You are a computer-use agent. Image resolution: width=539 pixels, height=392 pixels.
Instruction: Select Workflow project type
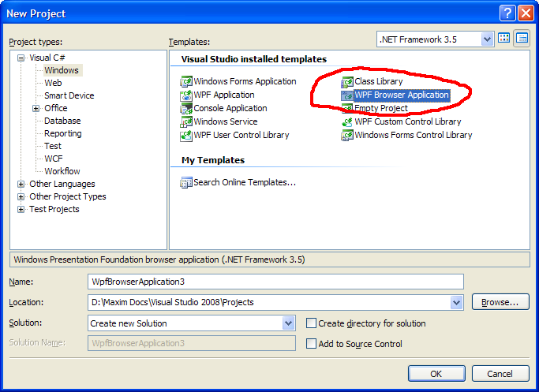click(62, 171)
